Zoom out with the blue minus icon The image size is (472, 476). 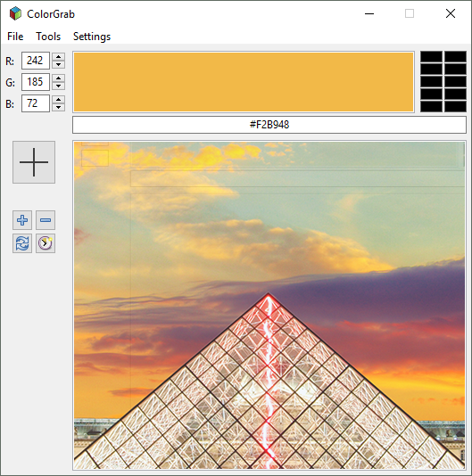click(x=46, y=220)
